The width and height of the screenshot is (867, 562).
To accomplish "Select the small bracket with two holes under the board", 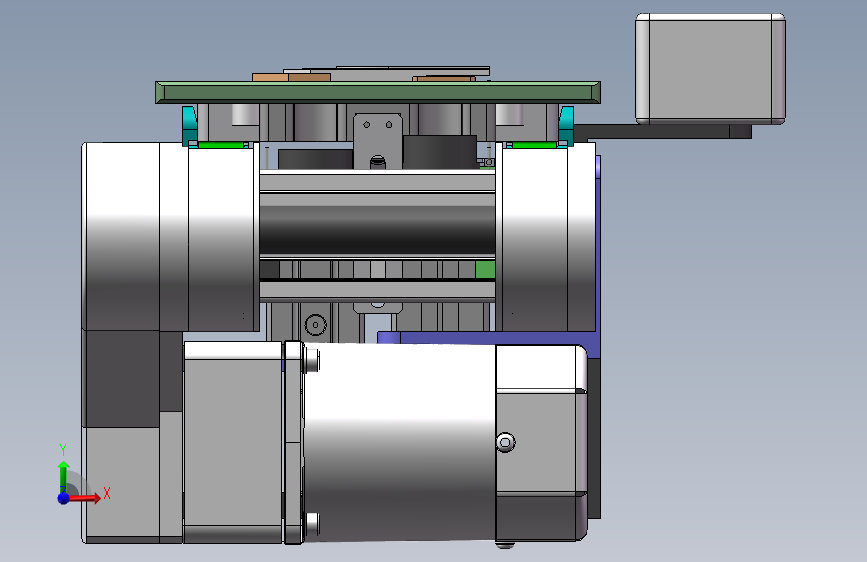I will pos(378,140).
